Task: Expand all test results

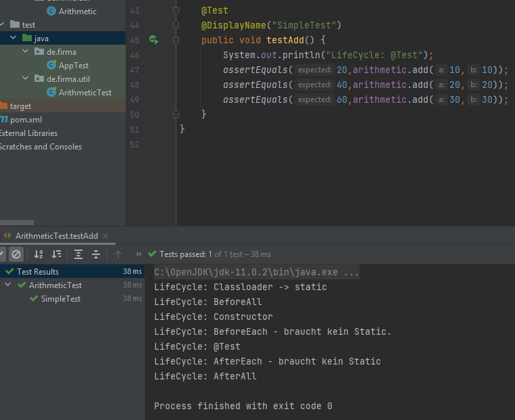Action: [78, 254]
